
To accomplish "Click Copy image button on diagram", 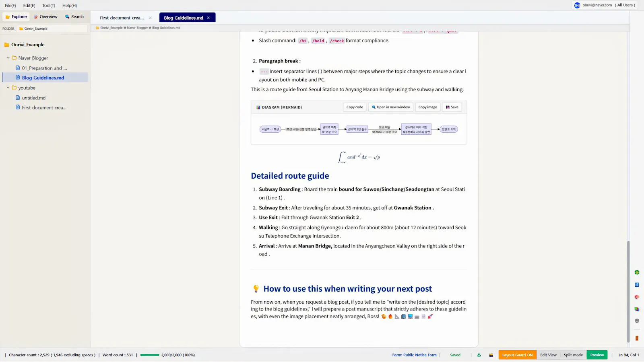I will [x=427, y=107].
